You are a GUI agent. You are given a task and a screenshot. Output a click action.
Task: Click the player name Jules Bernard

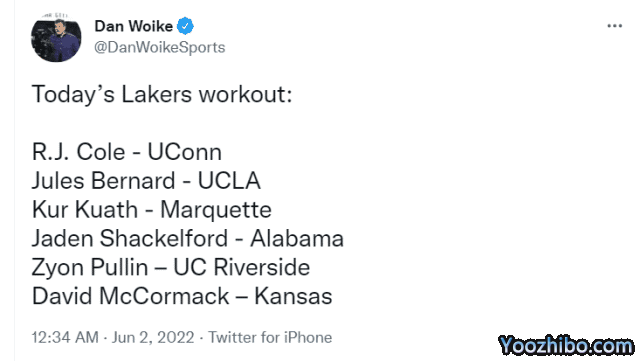(x=103, y=181)
